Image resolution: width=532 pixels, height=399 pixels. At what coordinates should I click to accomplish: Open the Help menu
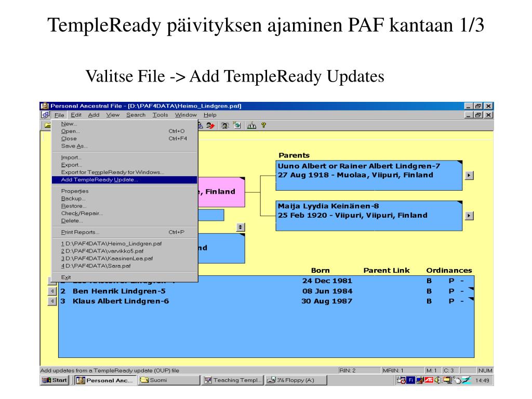tap(210, 115)
